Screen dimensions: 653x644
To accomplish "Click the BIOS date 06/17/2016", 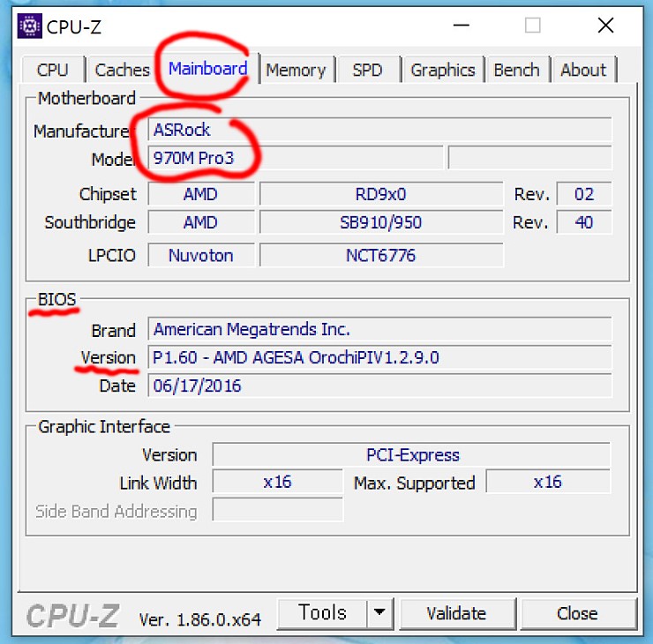I will [x=379, y=386].
